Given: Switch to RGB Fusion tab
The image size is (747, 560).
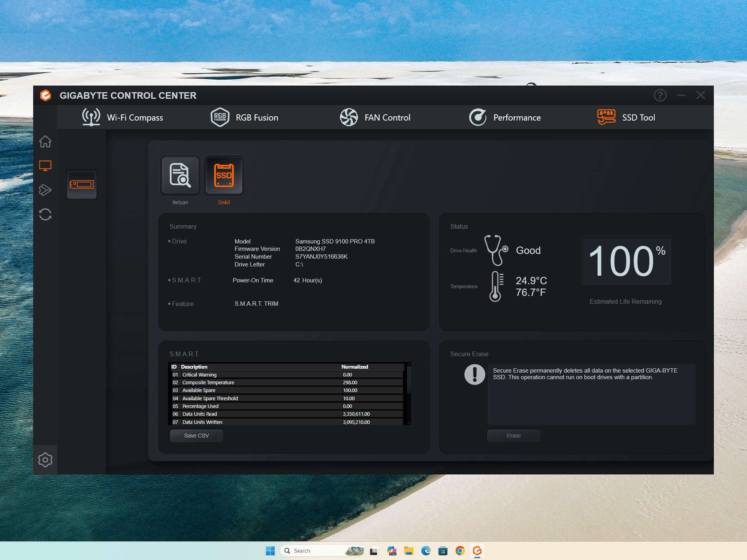Looking at the screenshot, I should pos(244,117).
